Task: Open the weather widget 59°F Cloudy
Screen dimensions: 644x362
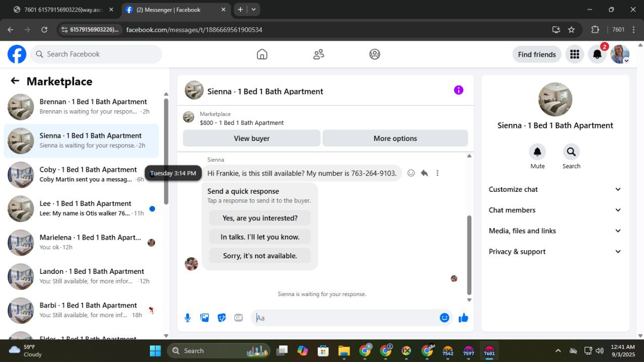Action: click(26, 351)
